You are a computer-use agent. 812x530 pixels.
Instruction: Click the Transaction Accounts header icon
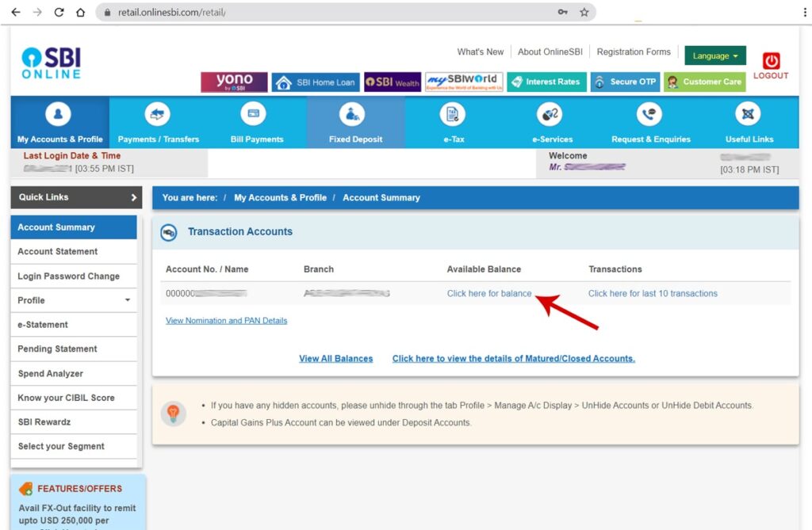tap(168, 233)
